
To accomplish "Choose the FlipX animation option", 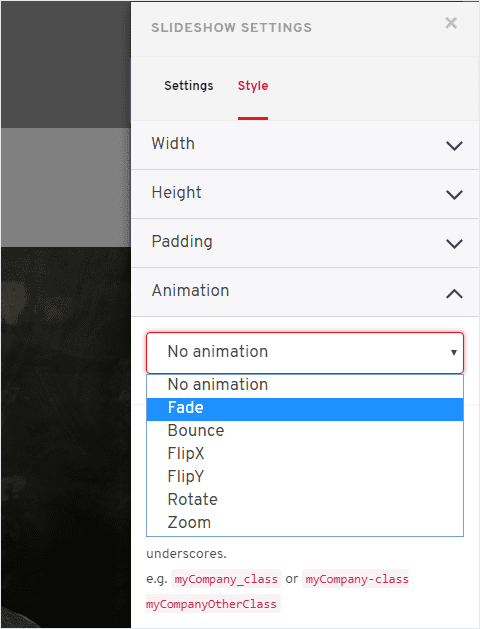I will click(305, 454).
